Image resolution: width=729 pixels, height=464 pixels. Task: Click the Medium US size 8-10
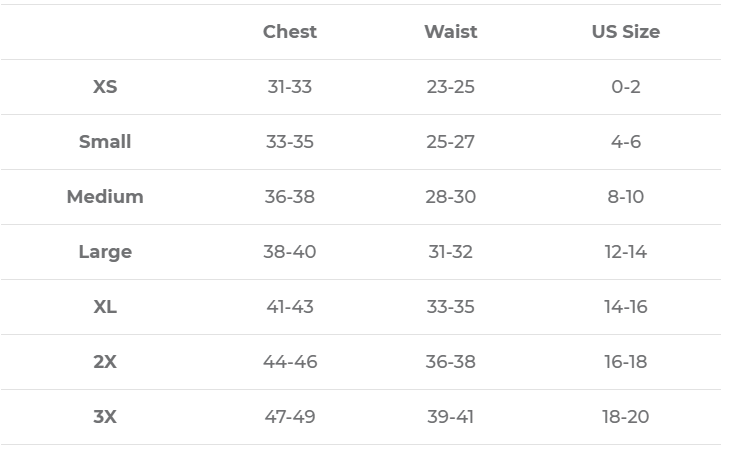coord(625,197)
